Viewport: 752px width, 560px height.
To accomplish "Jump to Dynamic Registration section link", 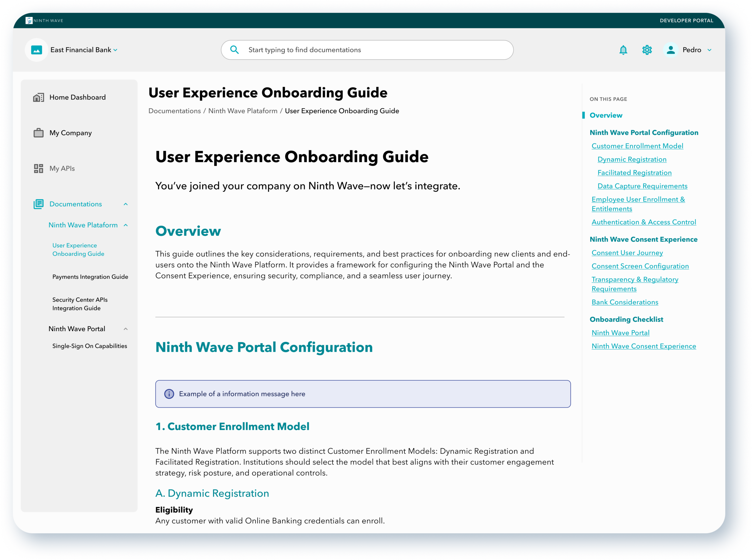I will 632,159.
